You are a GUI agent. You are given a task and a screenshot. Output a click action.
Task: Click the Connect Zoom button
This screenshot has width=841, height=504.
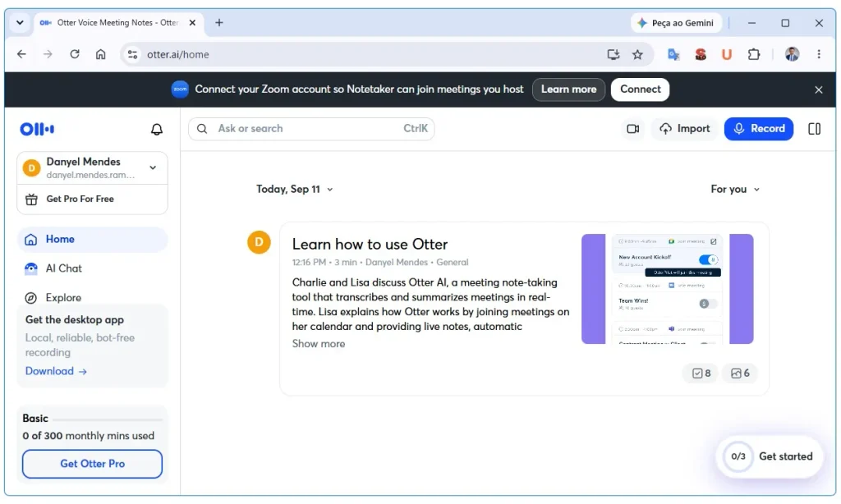coord(641,89)
